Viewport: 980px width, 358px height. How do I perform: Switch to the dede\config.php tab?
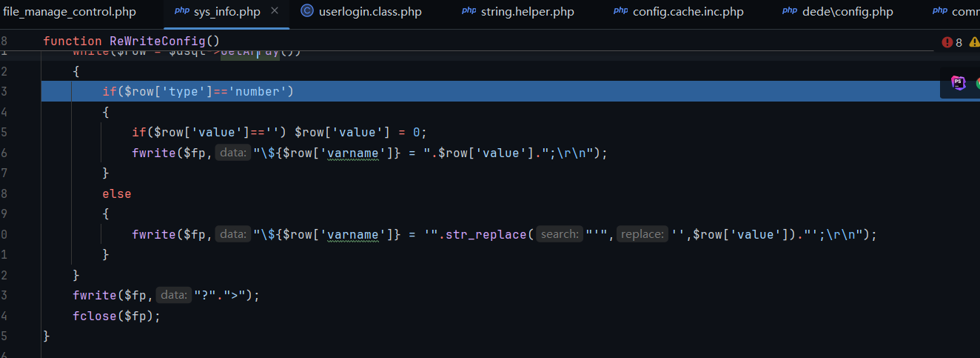(x=848, y=11)
